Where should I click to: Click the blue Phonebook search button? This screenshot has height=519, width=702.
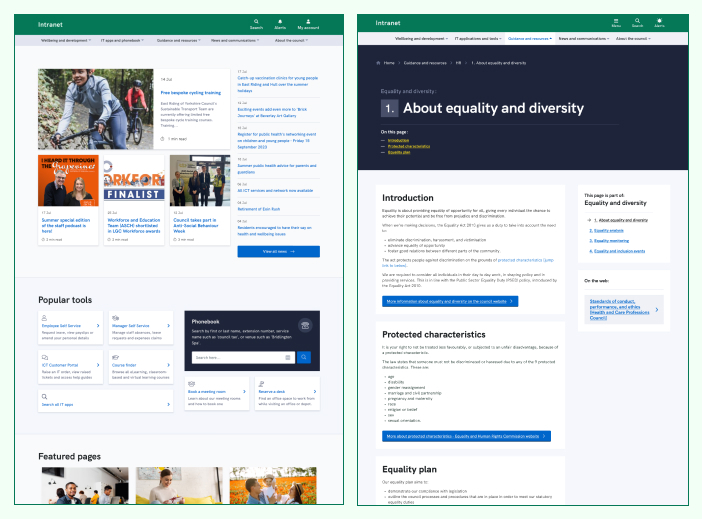click(304, 357)
